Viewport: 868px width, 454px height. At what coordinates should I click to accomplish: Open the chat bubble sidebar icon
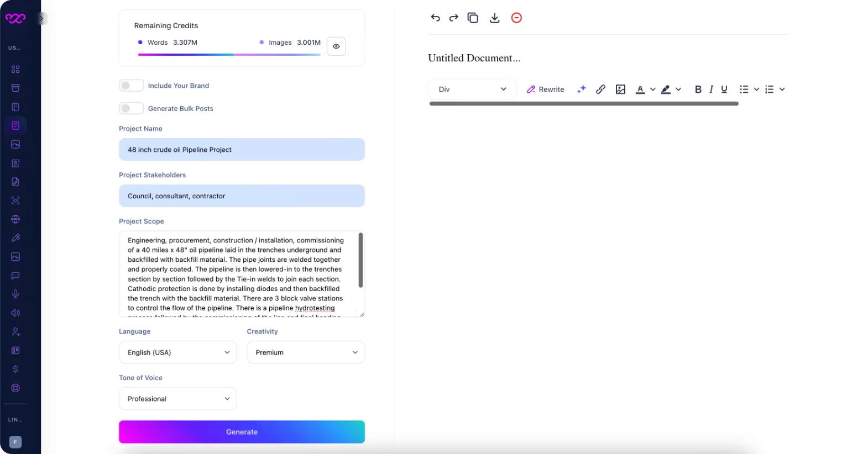coord(15,276)
